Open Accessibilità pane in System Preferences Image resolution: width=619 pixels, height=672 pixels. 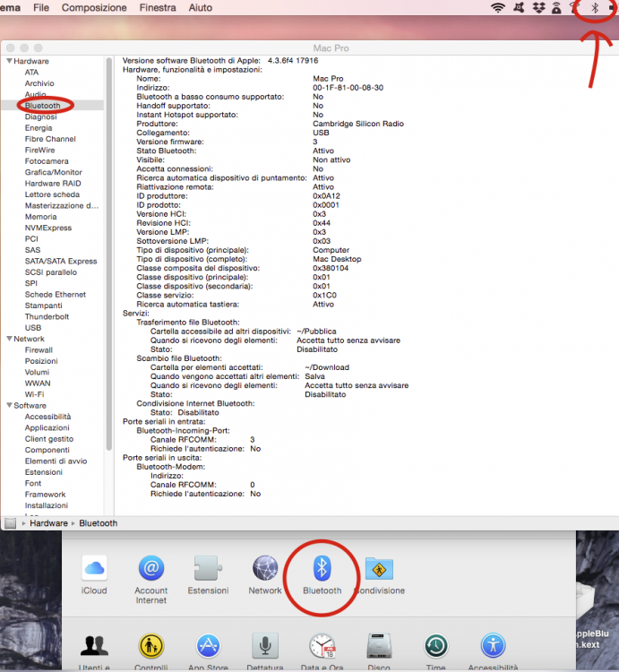coord(493,646)
